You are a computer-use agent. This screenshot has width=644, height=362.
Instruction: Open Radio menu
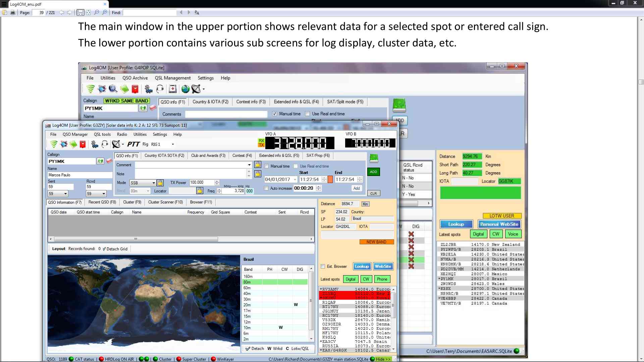point(122,134)
